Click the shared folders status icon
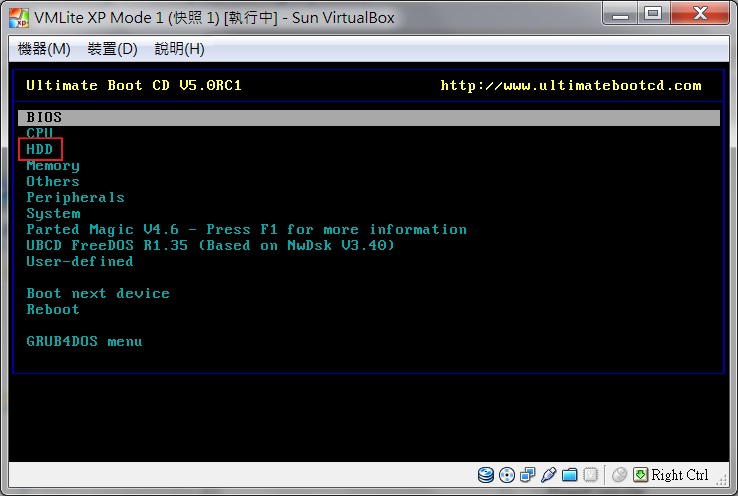This screenshot has height=496, width=738. click(x=570, y=475)
